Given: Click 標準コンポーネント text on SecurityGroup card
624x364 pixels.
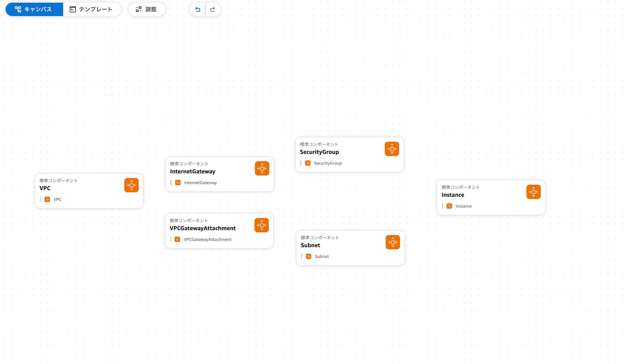Looking at the screenshot, I should point(319,144).
